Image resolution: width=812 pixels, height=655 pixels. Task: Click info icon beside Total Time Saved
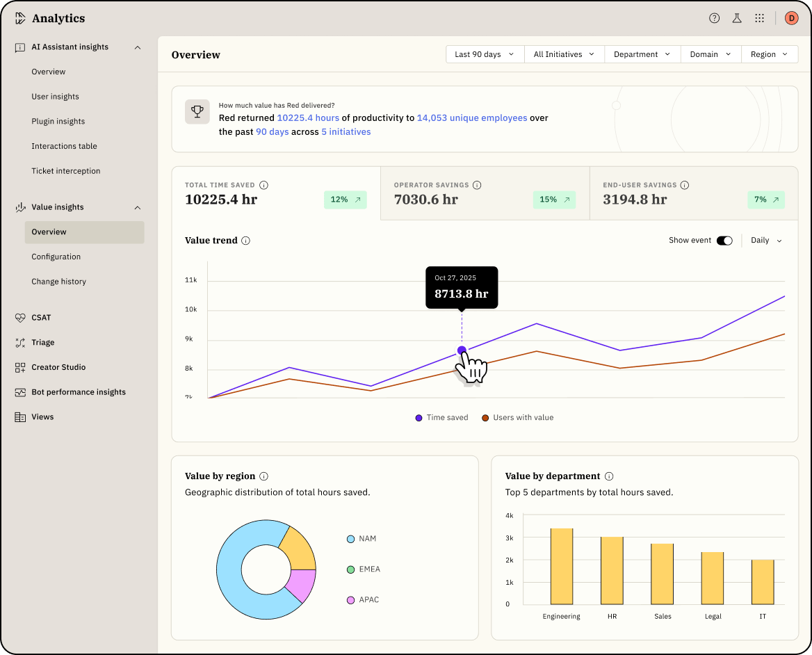click(x=263, y=185)
